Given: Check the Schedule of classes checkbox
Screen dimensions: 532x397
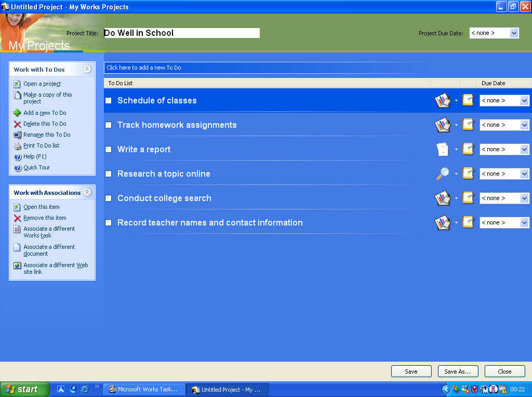Looking at the screenshot, I should point(109,101).
